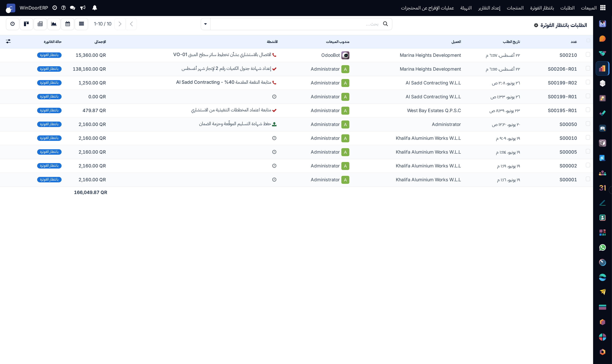This screenshot has height=364, width=612.
Task: Switch to kanban view
Action: coord(26,24)
